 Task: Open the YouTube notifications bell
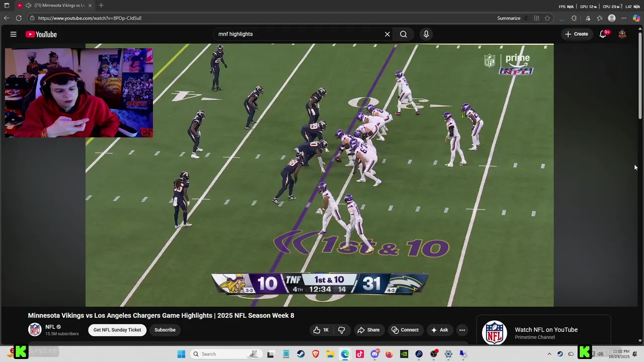click(603, 34)
